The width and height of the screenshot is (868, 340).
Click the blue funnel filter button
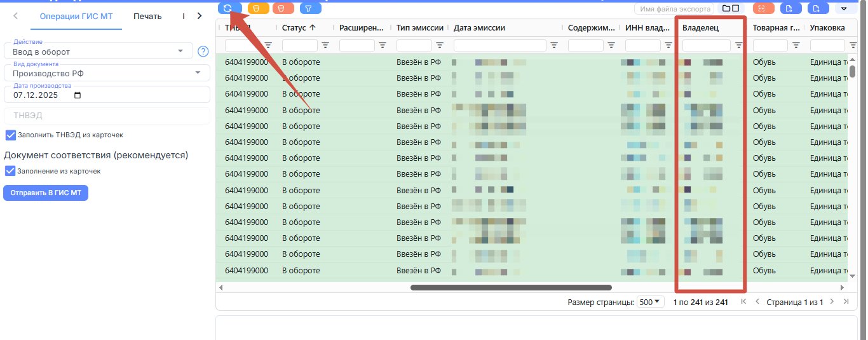310,8
